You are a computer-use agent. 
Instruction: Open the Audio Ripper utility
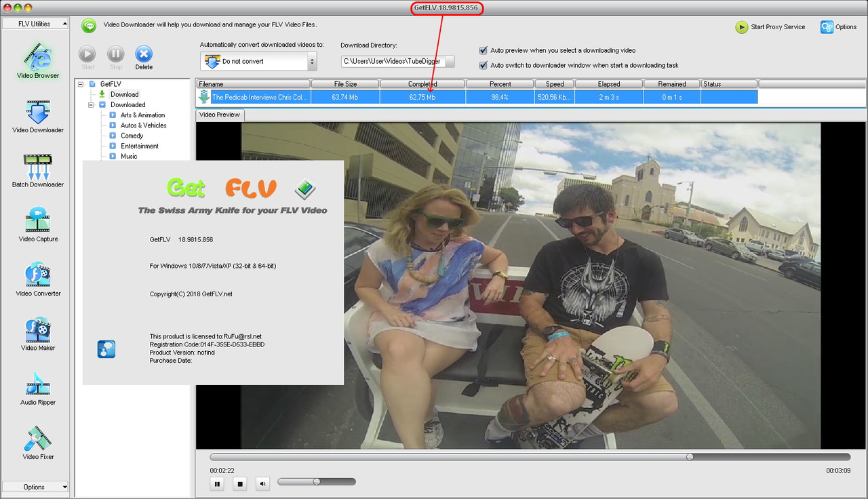point(38,388)
